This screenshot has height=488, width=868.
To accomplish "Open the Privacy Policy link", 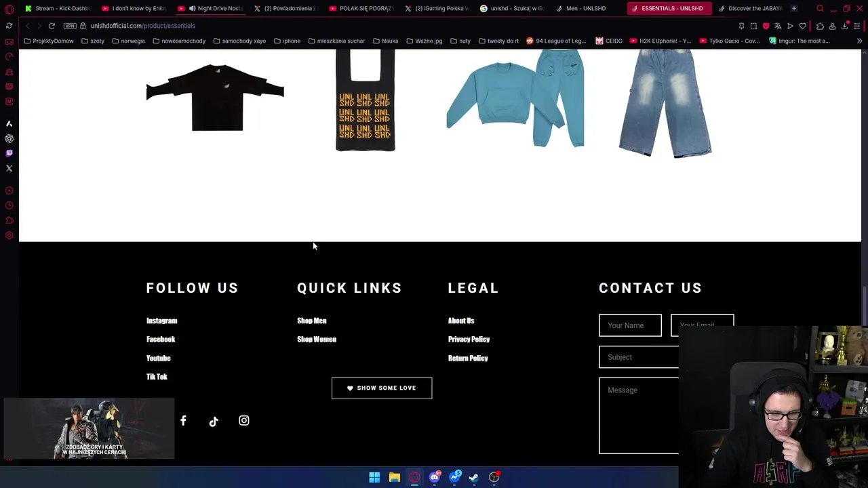I will pos(469,339).
